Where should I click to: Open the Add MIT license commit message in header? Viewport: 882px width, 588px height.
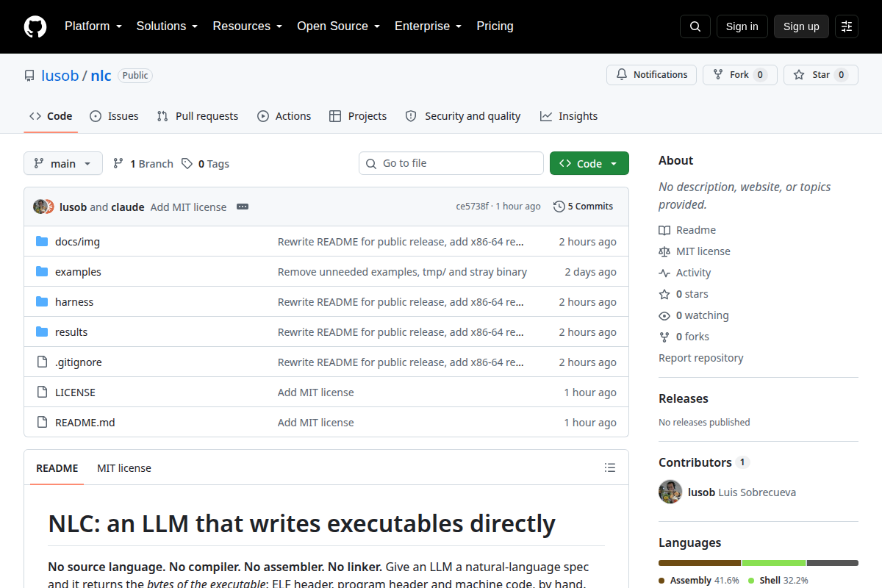click(188, 207)
